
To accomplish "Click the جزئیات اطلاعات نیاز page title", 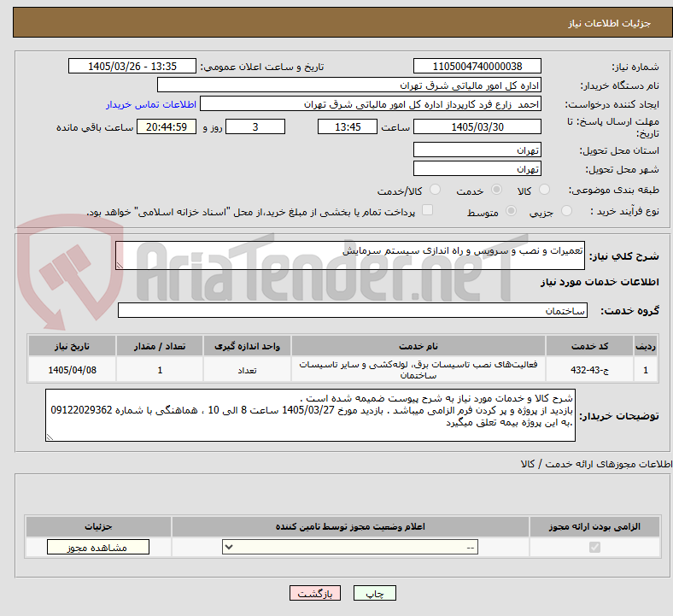I will pos(610,23).
